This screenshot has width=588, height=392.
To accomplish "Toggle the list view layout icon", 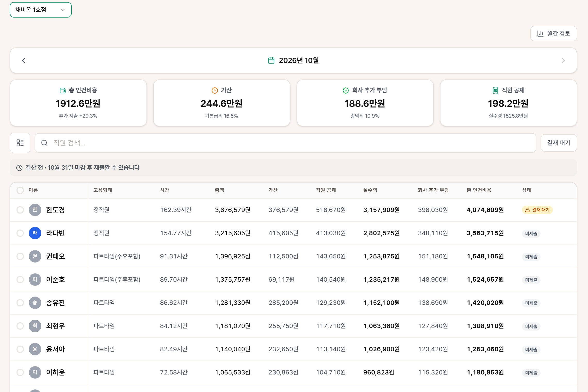I will tap(20, 143).
